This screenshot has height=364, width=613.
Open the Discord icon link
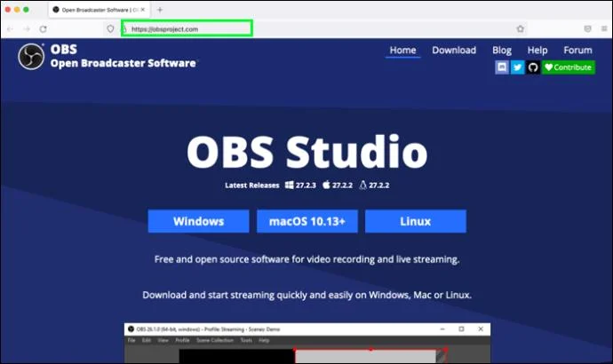502,67
